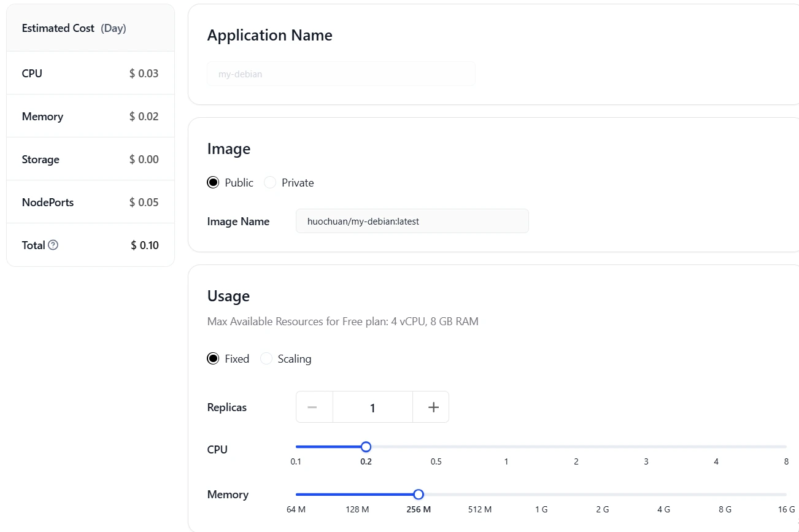Set Memory slider to 512 M
Viewport: 799px width, 532px height.
point(480,495)
